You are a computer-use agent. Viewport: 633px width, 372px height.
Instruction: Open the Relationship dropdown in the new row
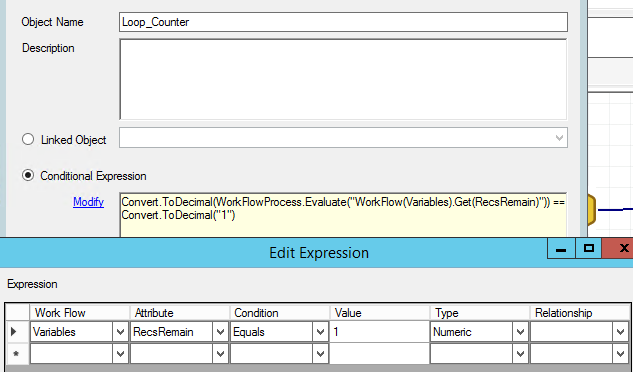(x=621, y=354)
